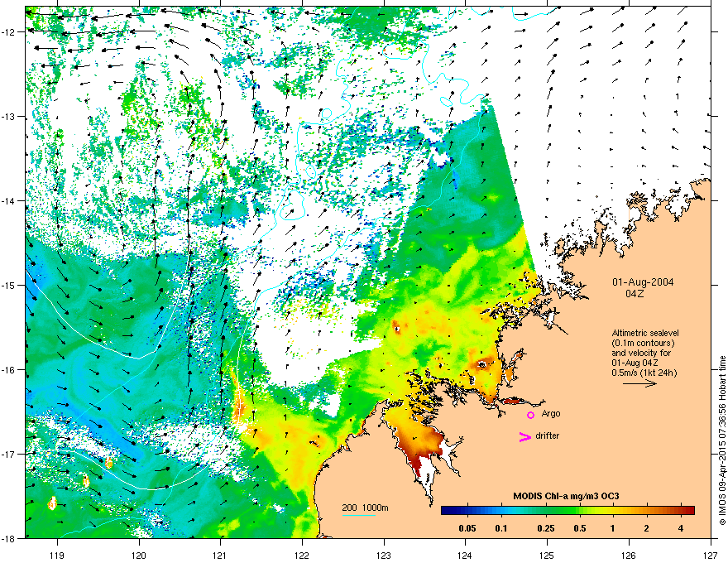
Task: Click the -12 latitude axis label
Action: pos(9,31)
